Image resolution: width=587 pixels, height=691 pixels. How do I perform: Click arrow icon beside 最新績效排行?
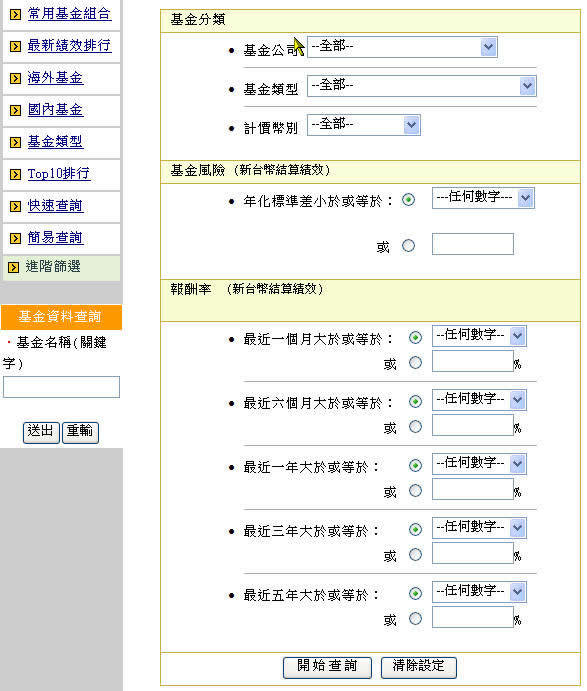click(15, 46)
